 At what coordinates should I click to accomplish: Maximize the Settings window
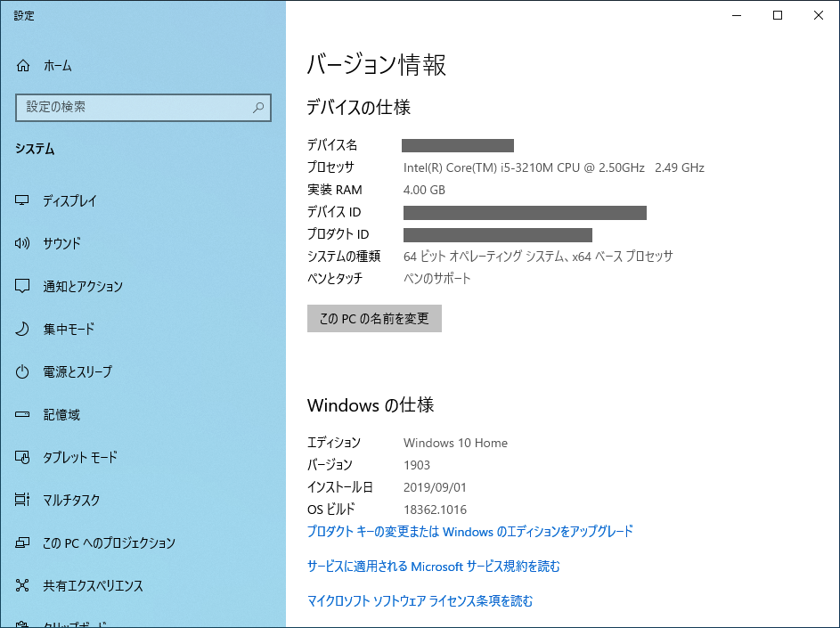point(778,15)
